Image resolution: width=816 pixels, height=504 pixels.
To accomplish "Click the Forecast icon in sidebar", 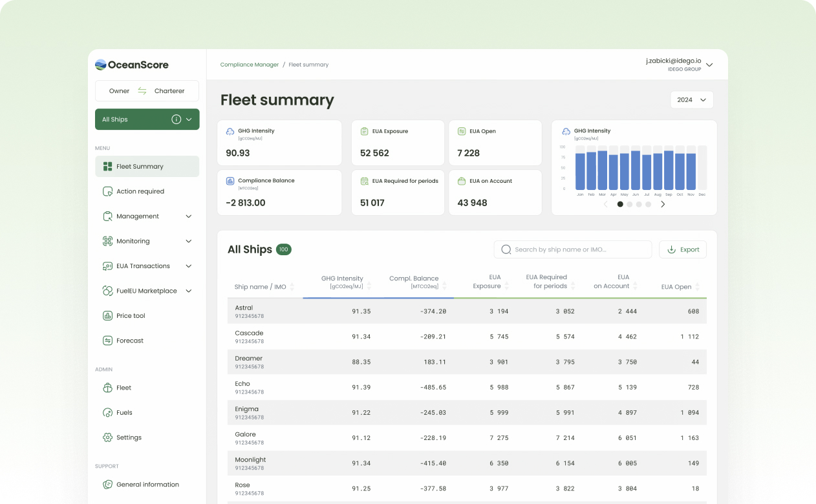I will pos(107,341).
